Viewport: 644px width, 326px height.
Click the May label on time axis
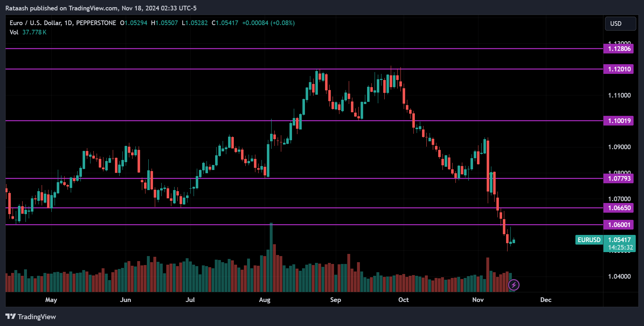[x=51, y=300]
